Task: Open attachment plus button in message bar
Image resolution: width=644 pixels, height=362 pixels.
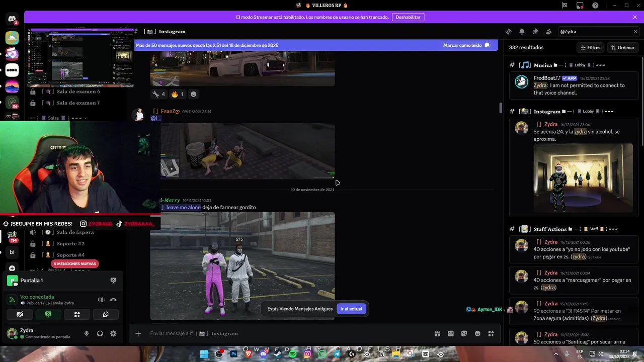Action: [138, 333]
